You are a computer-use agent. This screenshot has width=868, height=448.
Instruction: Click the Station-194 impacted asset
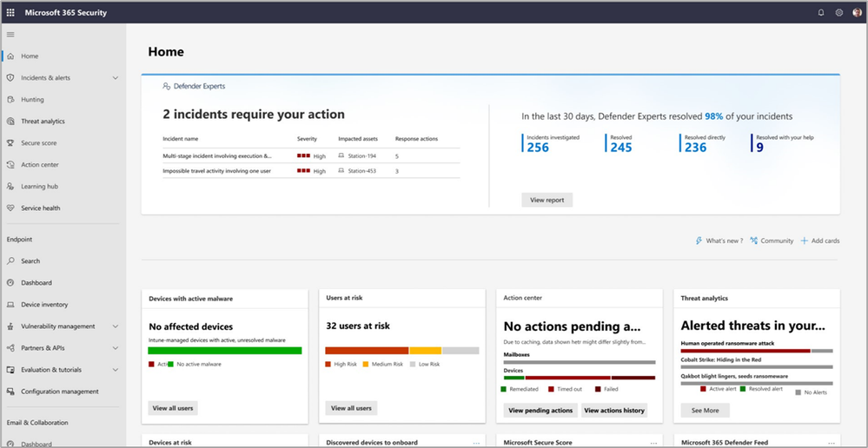pos(362,156)
